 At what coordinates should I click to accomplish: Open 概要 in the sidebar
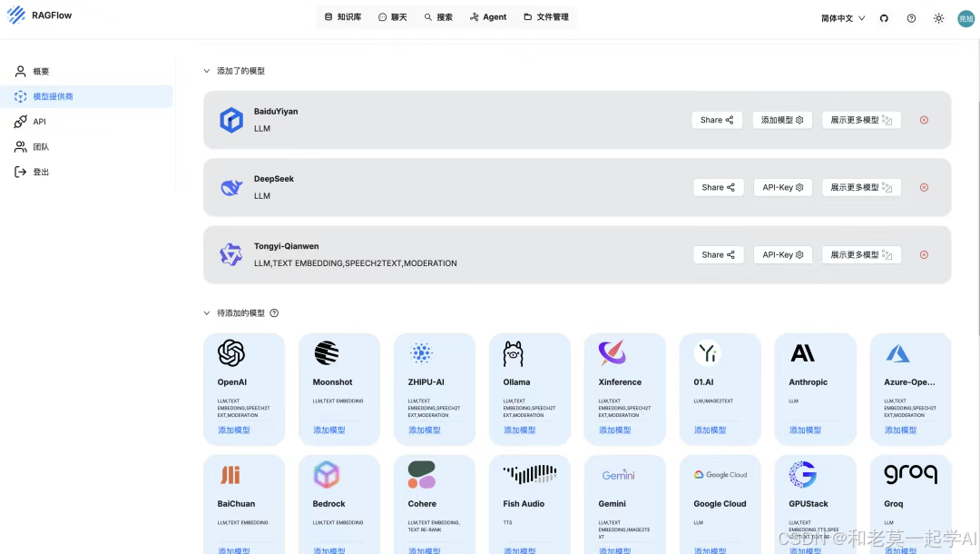tap(87, 71)
